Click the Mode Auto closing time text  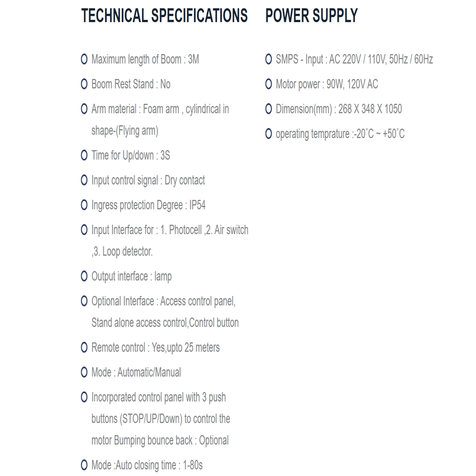[147, 465]
